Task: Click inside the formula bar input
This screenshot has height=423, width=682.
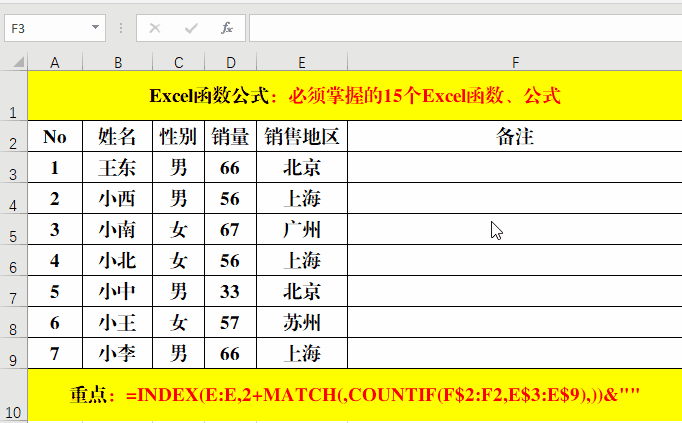Action: 465,28
